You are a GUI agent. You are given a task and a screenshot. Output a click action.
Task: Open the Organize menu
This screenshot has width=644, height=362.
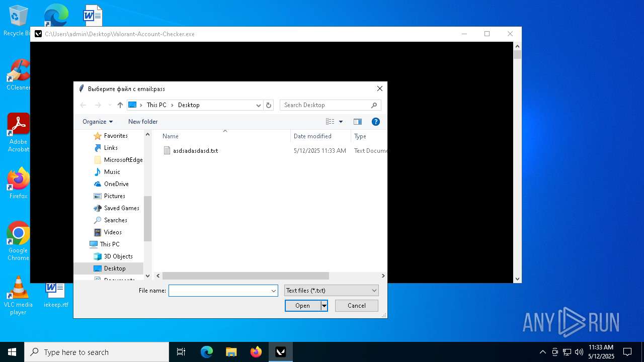point(98,122)
